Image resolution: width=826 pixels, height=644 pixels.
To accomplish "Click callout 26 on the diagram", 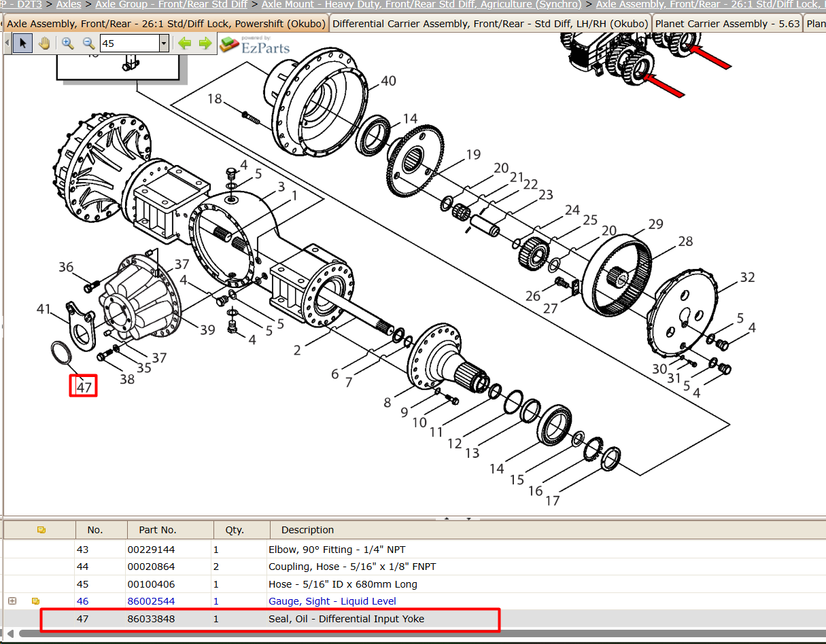I will click(x=533, y=296).
